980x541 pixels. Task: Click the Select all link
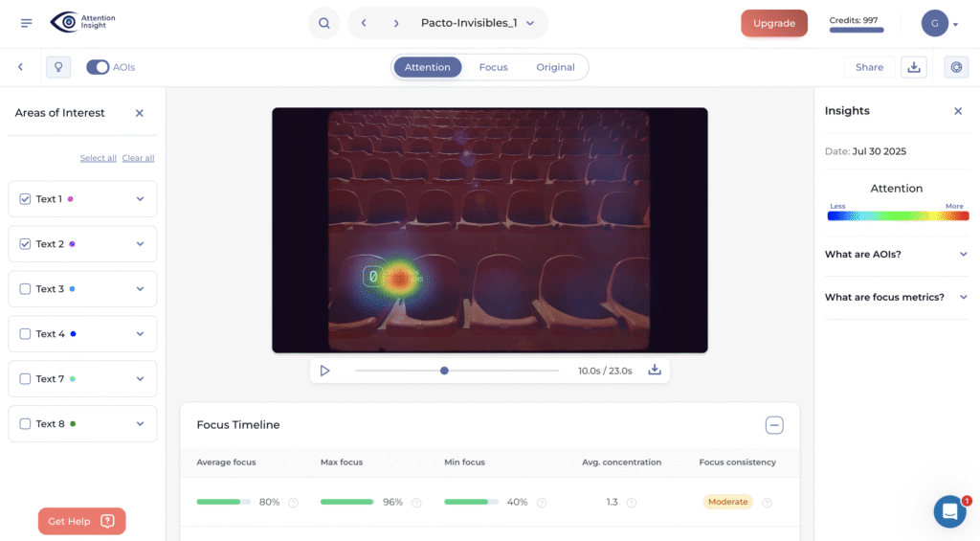(x=98, y=158)
